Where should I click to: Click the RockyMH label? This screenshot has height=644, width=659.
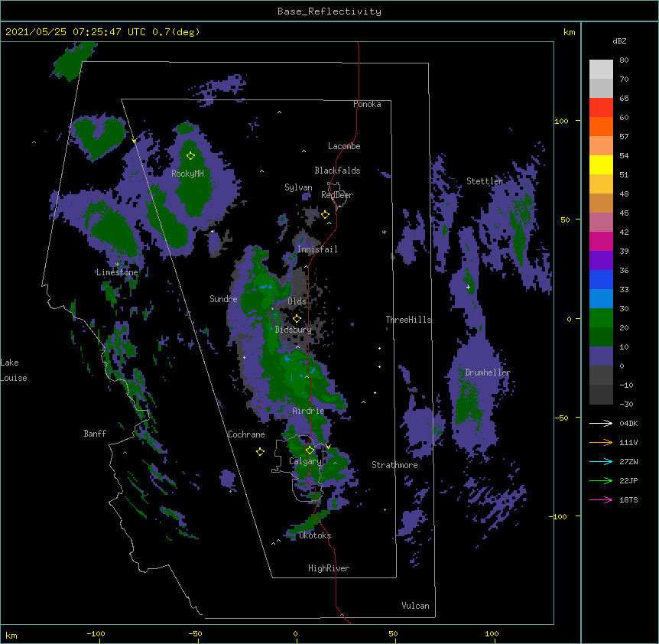pos(187,174)
